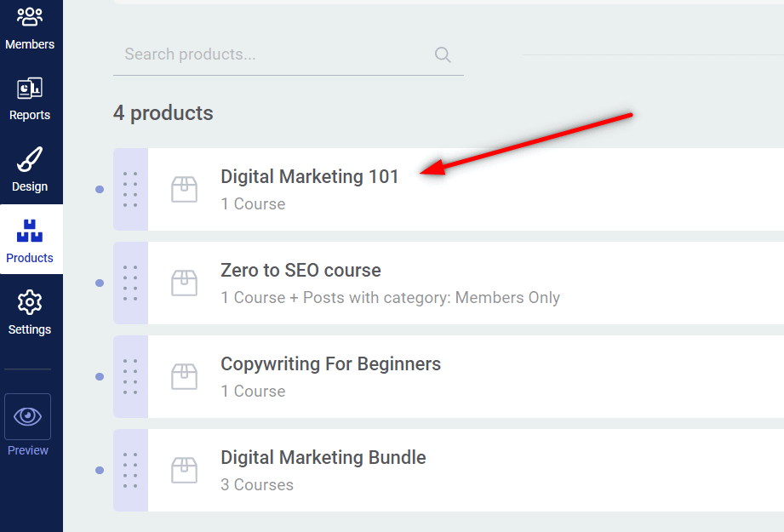Open the Zero to SEO course product
This screenshot has height=532, width=784.
pyautogui.click(x=300, y=270)
